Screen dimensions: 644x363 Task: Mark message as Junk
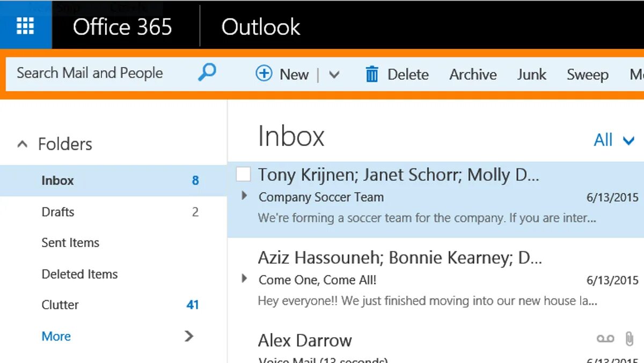[x=531, y=74]
